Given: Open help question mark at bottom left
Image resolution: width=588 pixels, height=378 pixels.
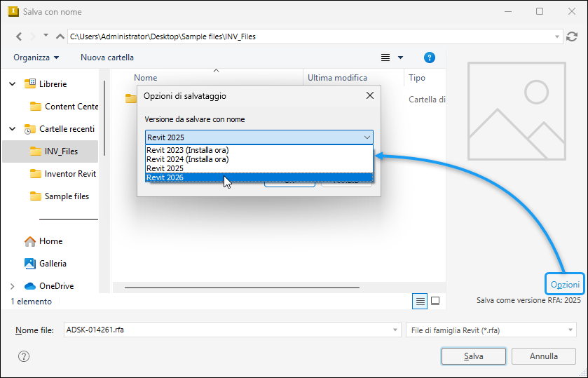Looking at the screenshot, I should click(x=24, y=356).
